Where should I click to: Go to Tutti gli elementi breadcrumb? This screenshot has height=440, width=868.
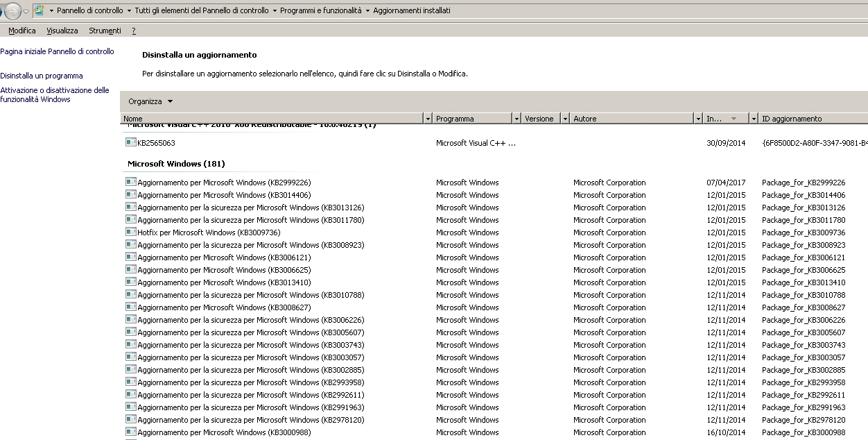pyautogui.click(x=202, y=10)
